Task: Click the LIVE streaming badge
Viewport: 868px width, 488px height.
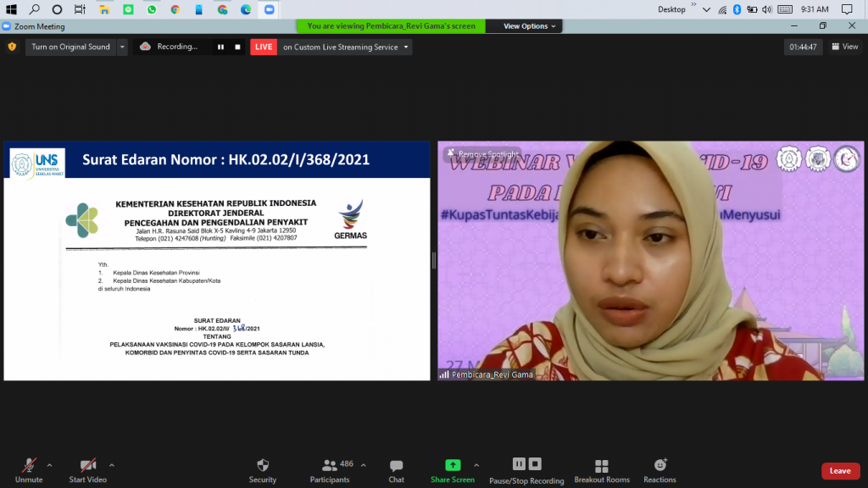Action: [264, 47]
